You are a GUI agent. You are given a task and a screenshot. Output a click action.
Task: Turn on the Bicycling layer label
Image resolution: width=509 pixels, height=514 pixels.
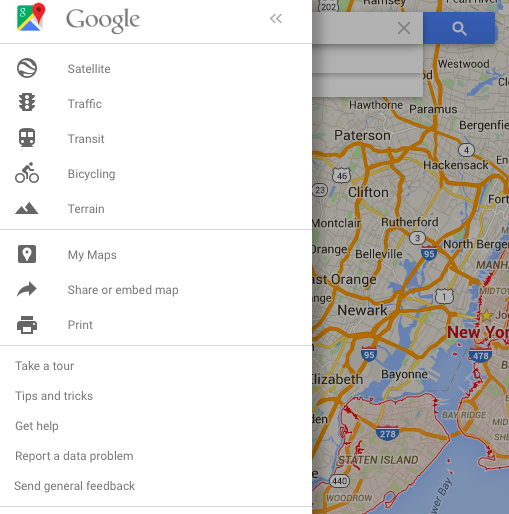click(92, 174)
